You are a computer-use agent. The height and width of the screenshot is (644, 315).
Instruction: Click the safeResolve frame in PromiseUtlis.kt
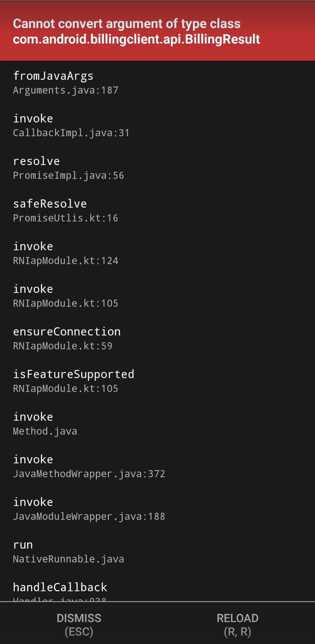(x=50, y=204)
